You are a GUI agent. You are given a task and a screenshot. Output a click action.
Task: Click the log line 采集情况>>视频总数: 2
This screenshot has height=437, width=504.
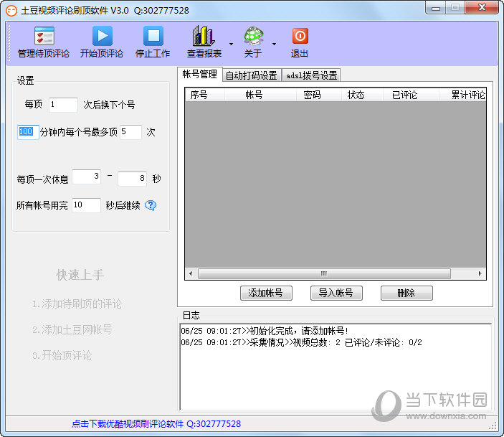[x=301, y=342]
